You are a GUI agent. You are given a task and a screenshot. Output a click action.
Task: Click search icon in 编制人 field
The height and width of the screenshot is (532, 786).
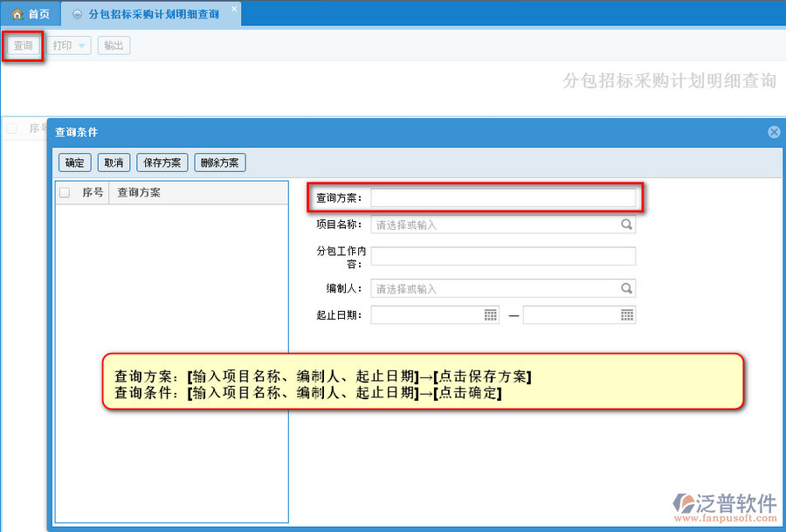tap(626, 288)
